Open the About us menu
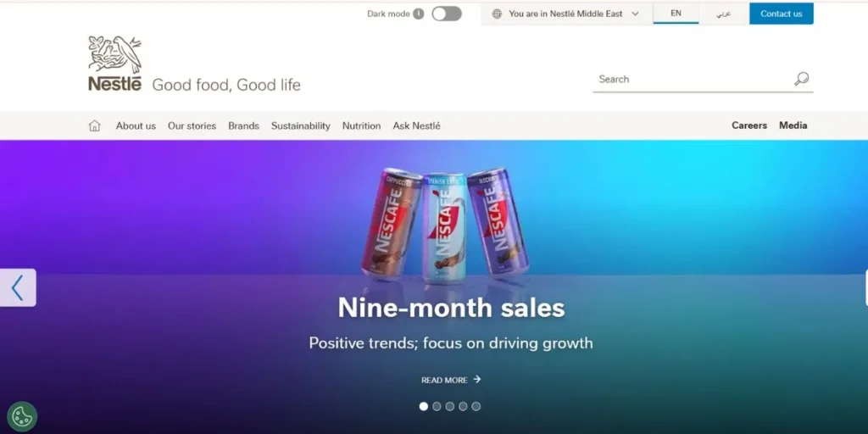This screenshot has height=434, width=868. pos(136,125)
